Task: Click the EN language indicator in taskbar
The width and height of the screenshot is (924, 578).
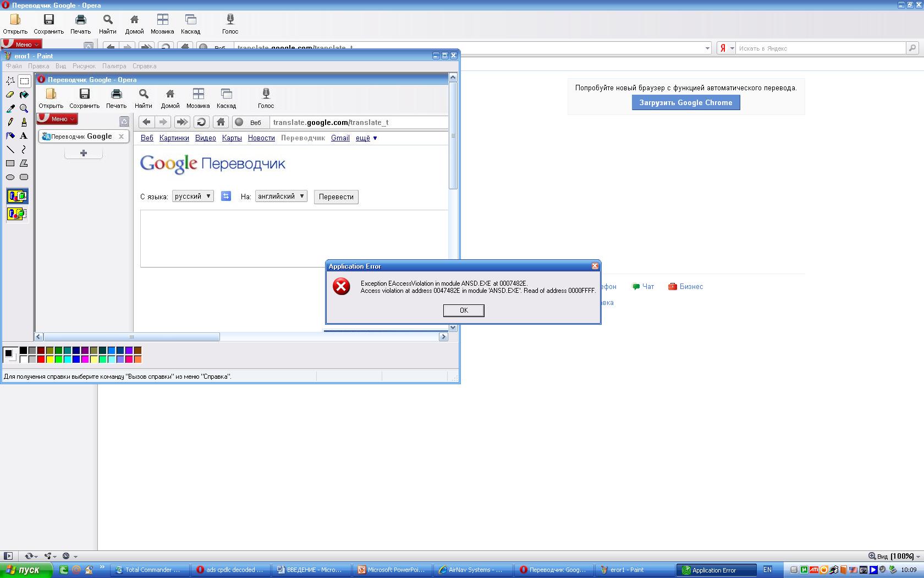Action: click(x=767, y=570)
